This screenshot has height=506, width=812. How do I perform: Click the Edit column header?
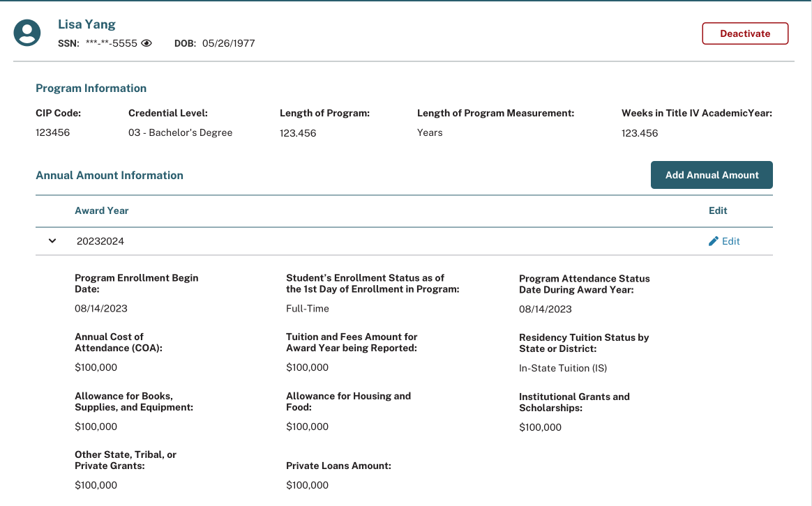coord(718,210)
